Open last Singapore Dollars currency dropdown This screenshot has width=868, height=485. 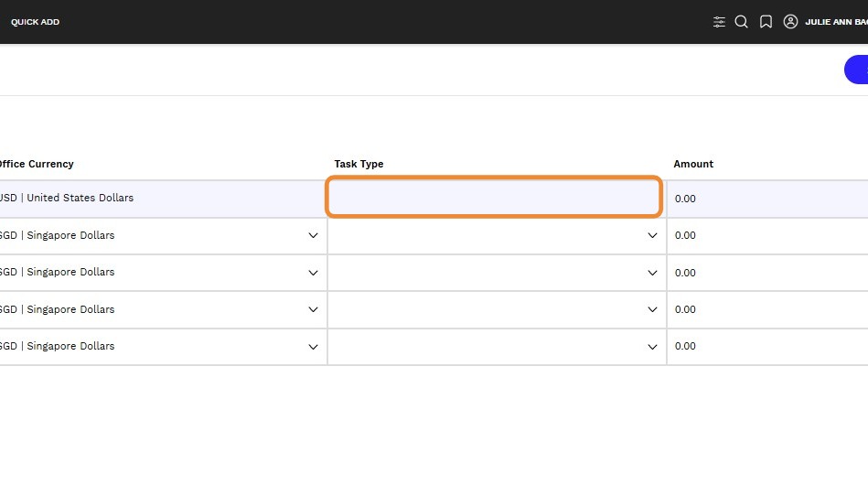click(x=163, y=347)
